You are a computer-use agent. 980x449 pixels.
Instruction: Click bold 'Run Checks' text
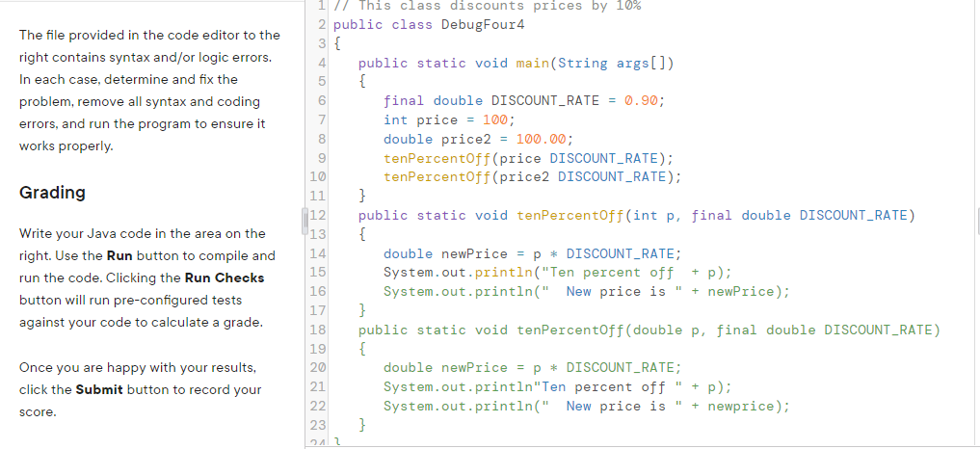click(x=225, y=277)
